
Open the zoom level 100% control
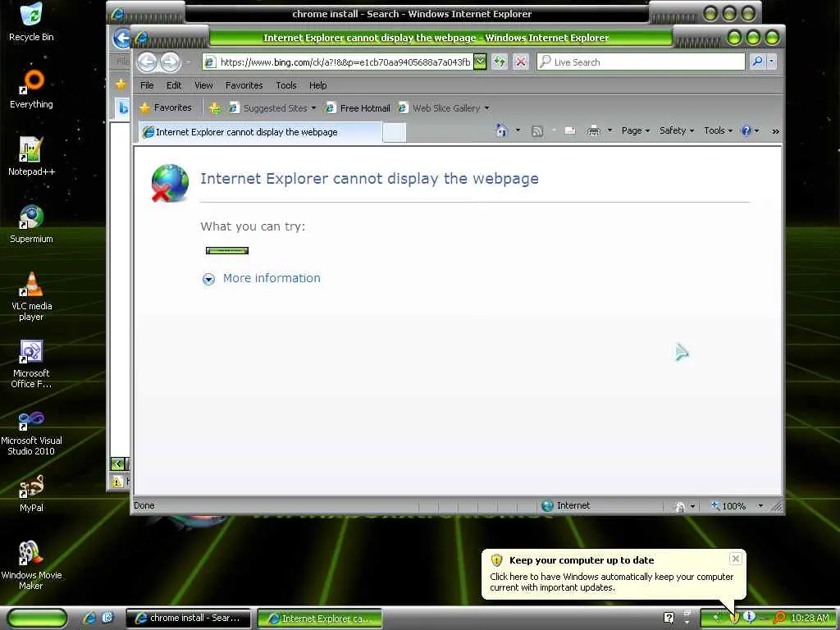[x=728, y=505]
